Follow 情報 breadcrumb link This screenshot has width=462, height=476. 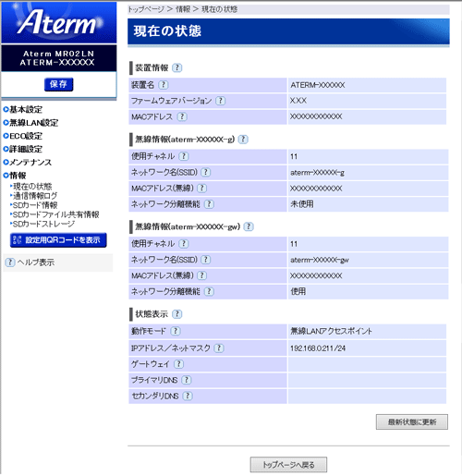[x=183, y=9]
